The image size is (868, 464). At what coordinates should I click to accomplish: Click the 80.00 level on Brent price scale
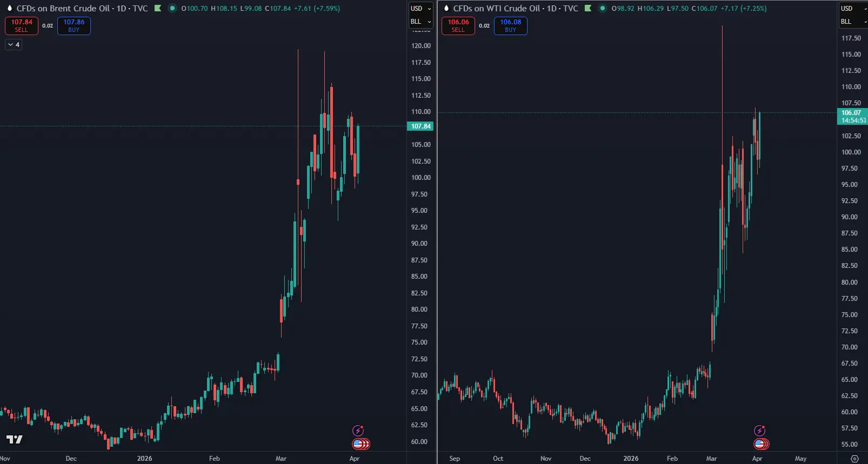click(419, 310)
